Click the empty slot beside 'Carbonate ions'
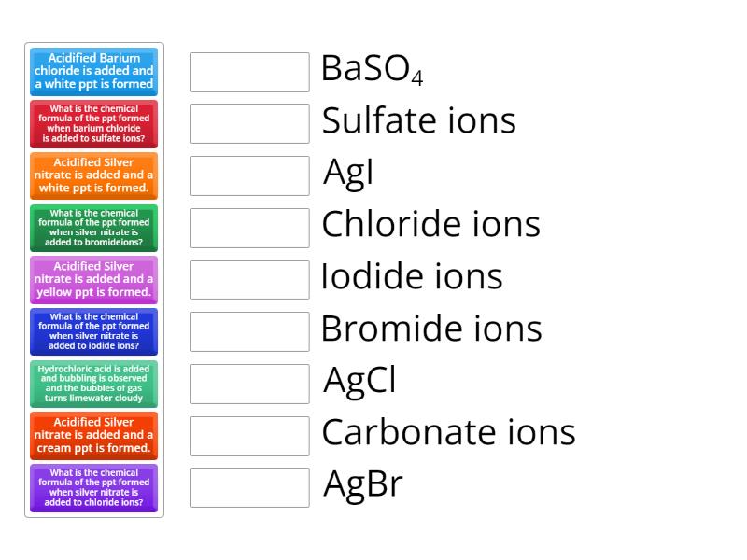747x560 pixels. (248, 434)
